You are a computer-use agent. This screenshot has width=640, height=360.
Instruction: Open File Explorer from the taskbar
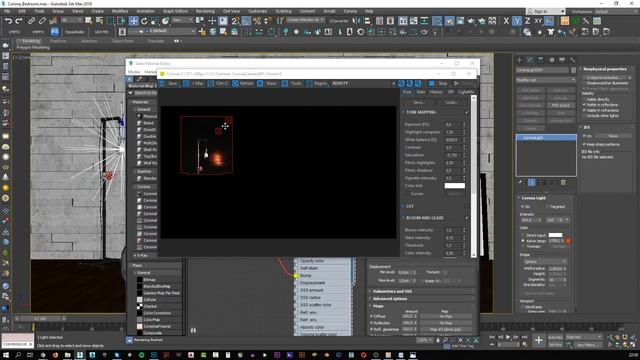coord(67,355)
